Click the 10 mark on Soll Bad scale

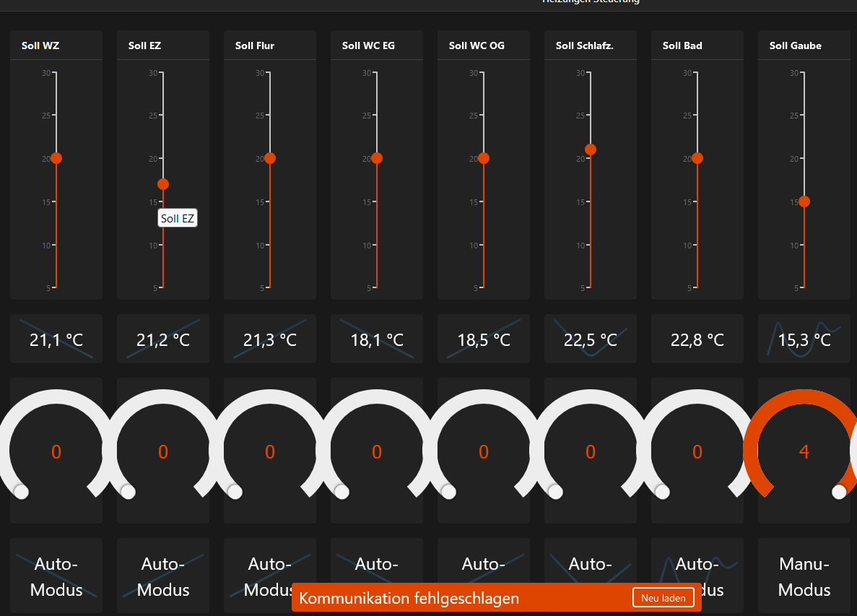[x=687, y=246]
